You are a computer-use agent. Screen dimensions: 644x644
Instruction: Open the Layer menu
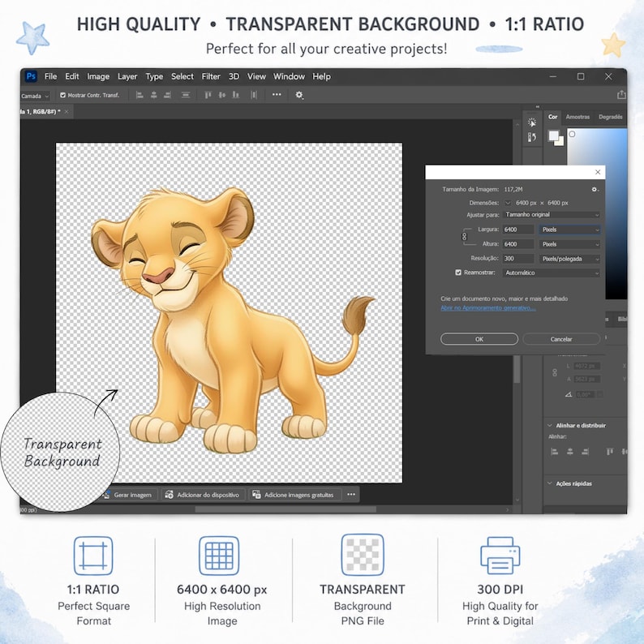[x=127, y=76]
